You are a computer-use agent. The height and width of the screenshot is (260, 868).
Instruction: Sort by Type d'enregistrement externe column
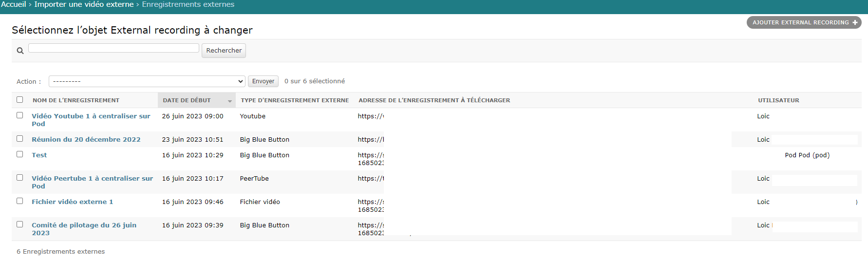(295, 100)
